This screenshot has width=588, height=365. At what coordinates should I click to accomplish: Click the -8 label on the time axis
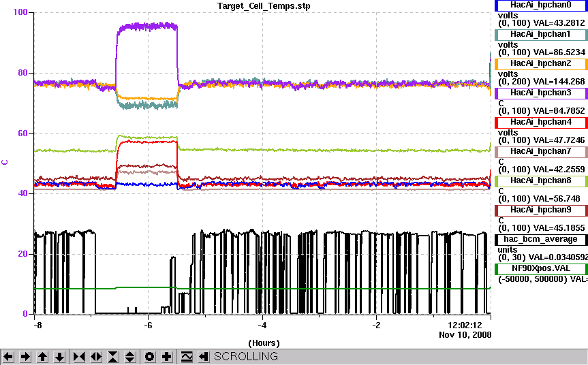pos(37,326)
